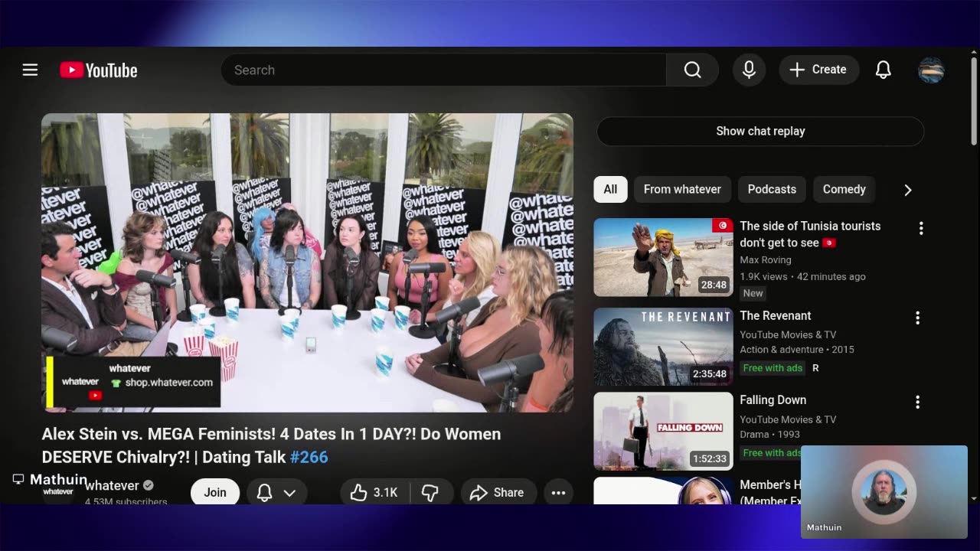Screen dimensions: 980x551
Task: Open more actions three-dot button
Action: click(x=558, y=492)
